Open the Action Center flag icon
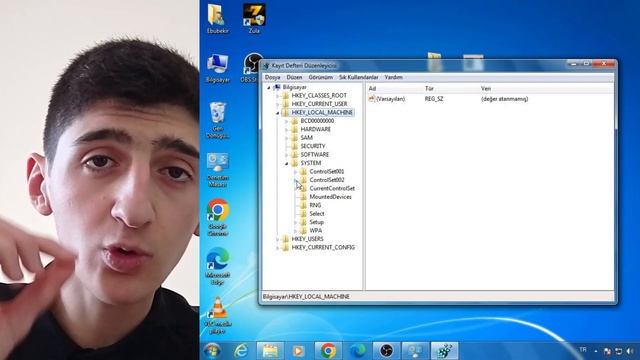Screen dimensions: 640x360 (x=607, y=351)
